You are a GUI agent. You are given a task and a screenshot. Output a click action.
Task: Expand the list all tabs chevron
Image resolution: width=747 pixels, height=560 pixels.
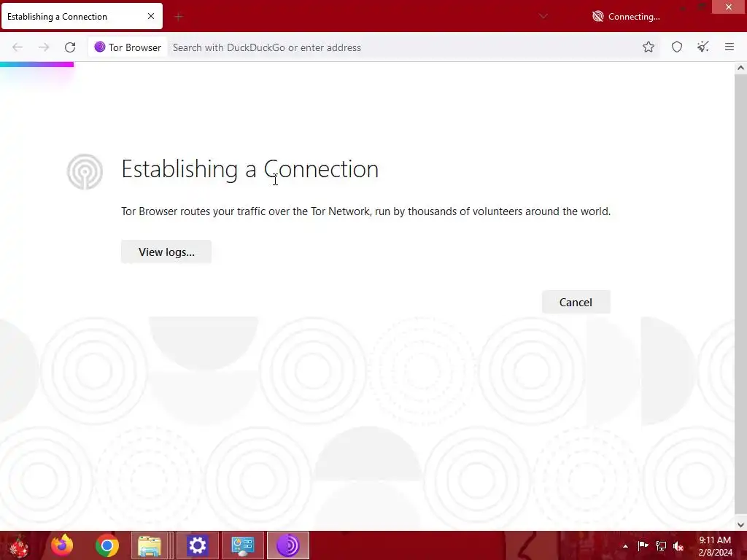(543, 16)
